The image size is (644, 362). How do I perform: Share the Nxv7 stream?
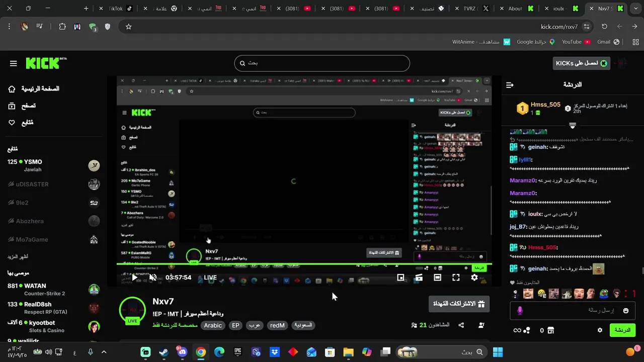point(461,325)
